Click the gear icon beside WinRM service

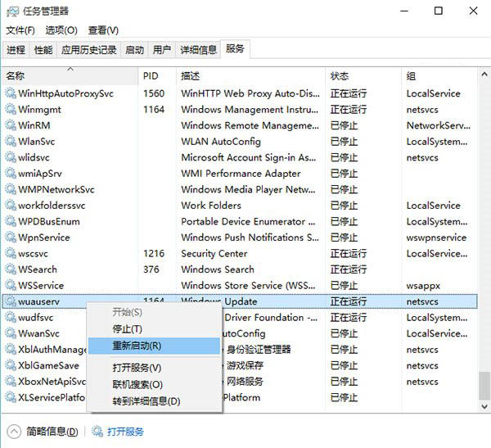click(11, 125)
